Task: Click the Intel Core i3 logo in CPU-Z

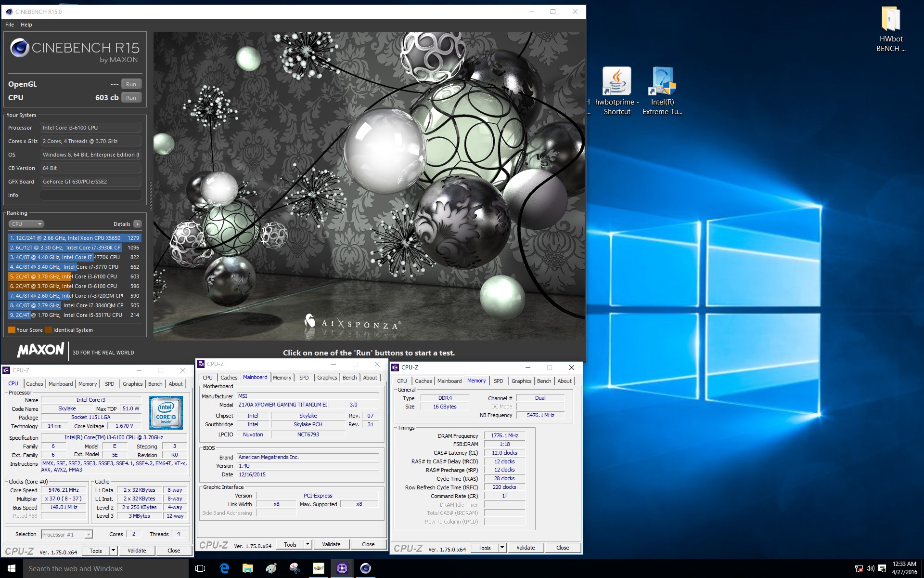Action: pyautogui.click(x=166, y=413)
